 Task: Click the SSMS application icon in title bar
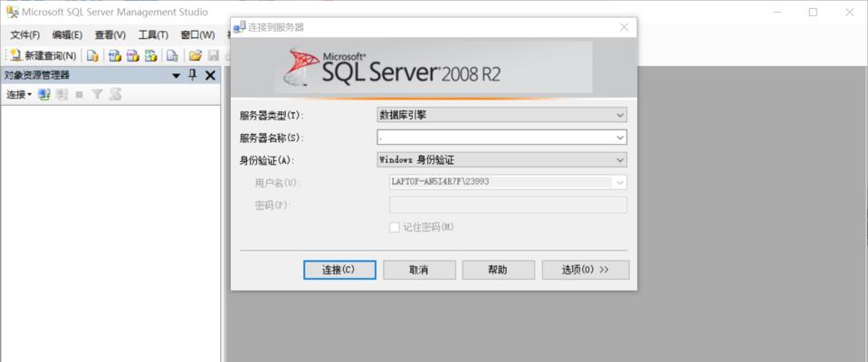tap(12, 12)
